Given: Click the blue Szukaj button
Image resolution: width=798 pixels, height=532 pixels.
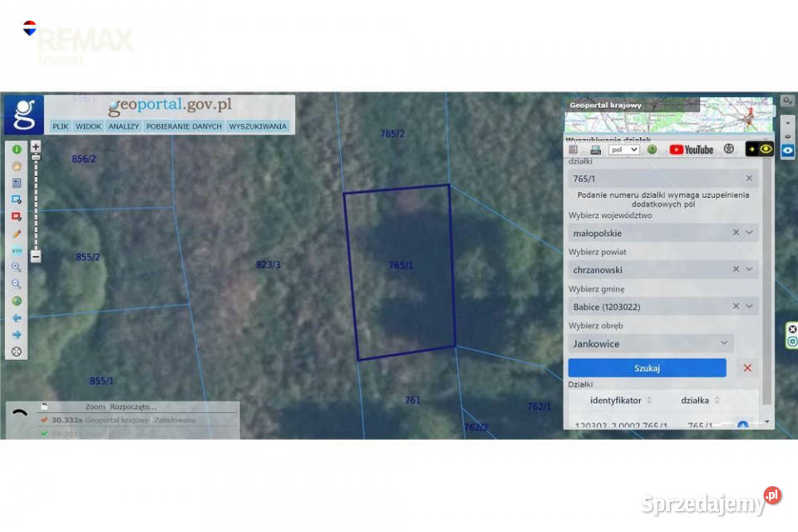Looking at the screenshot, I should point(647,368).
